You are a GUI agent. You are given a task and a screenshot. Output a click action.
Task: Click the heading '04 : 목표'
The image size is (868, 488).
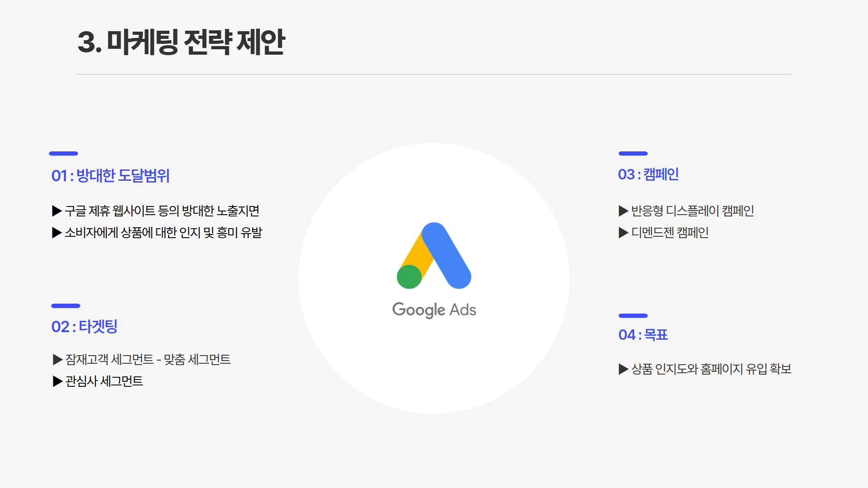coord(643,334)
